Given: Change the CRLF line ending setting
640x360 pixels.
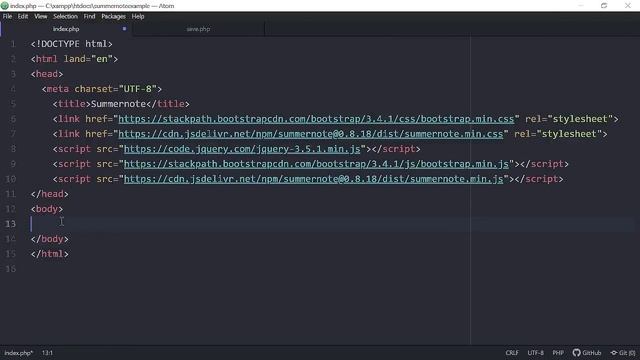Looking at the screenshot, I should click(x=512, y=353).
